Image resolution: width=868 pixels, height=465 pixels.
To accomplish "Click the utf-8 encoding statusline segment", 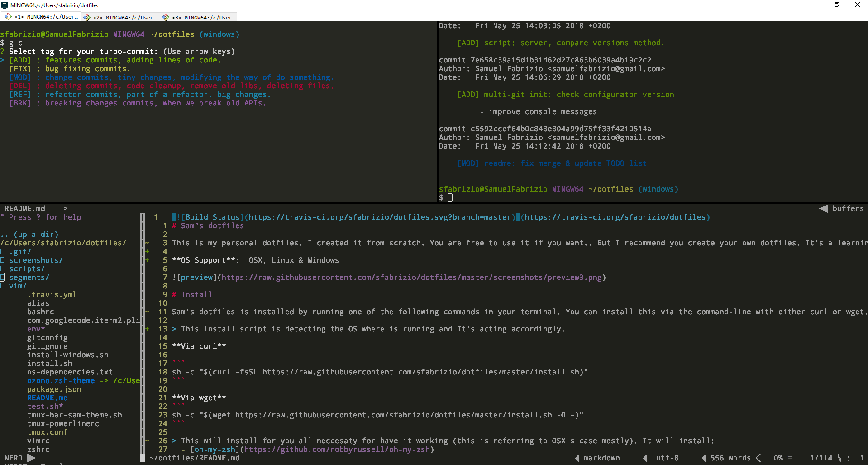I will tap(667, 458).
